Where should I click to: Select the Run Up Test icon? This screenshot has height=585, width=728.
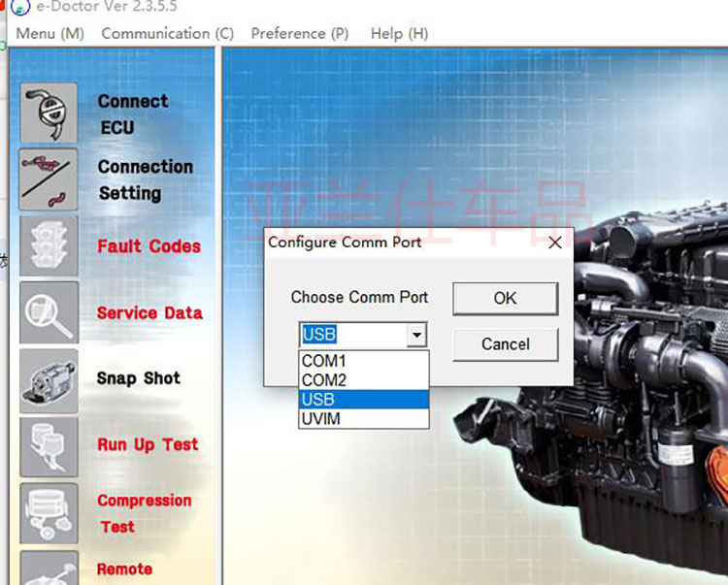(49, 446)
